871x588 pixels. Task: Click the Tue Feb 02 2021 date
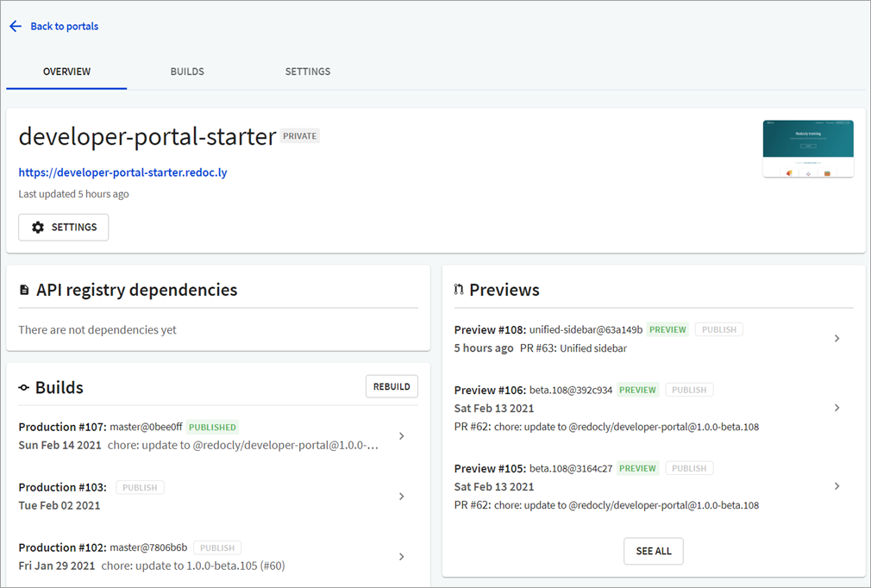tap(60, 506)
